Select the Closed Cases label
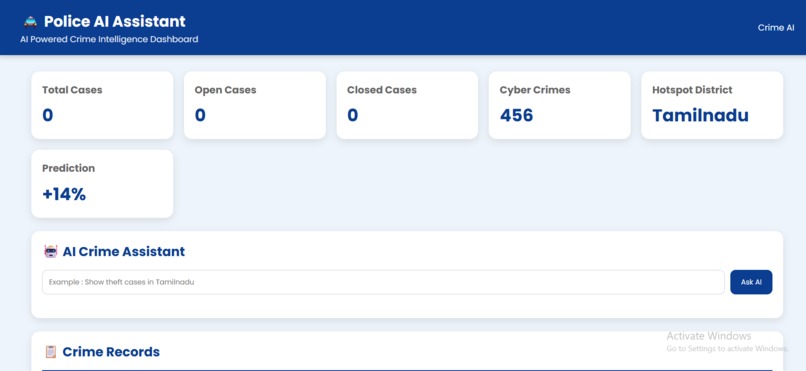This screenshot has height=371, width=806. coord(381,90)
